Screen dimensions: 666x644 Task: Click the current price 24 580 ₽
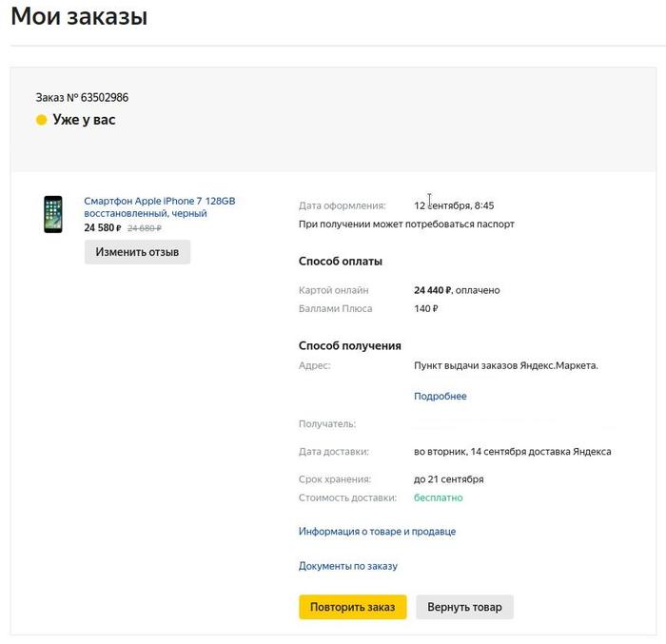102,228
